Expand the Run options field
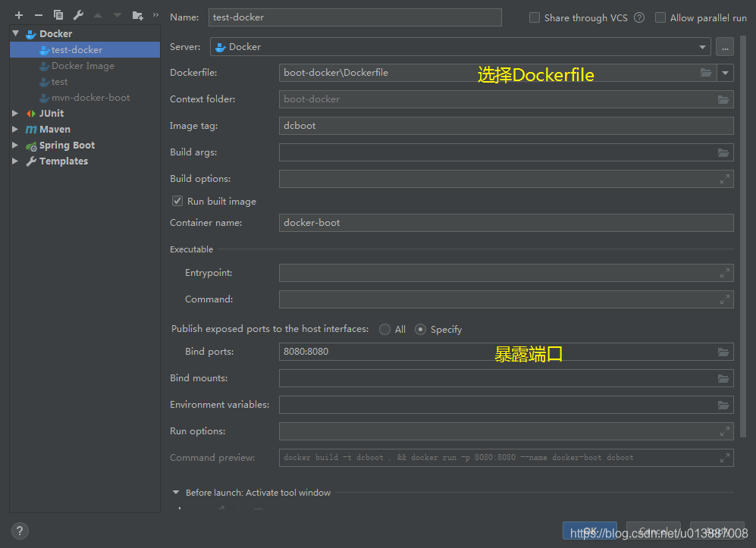 [724, 431]
